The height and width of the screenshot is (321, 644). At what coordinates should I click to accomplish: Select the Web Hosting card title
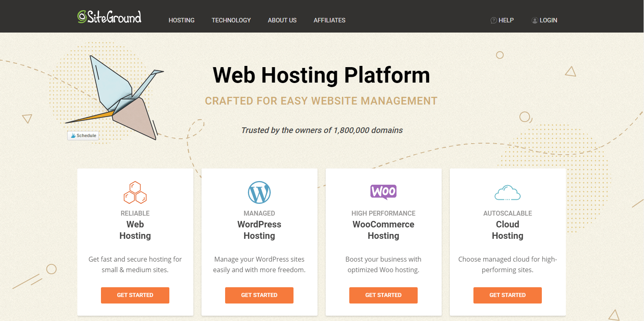135,230
